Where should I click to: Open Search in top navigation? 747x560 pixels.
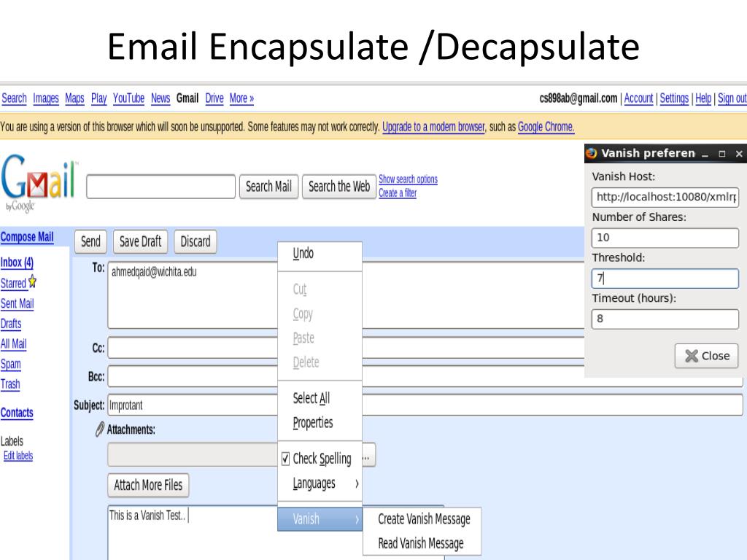point(14,98)
